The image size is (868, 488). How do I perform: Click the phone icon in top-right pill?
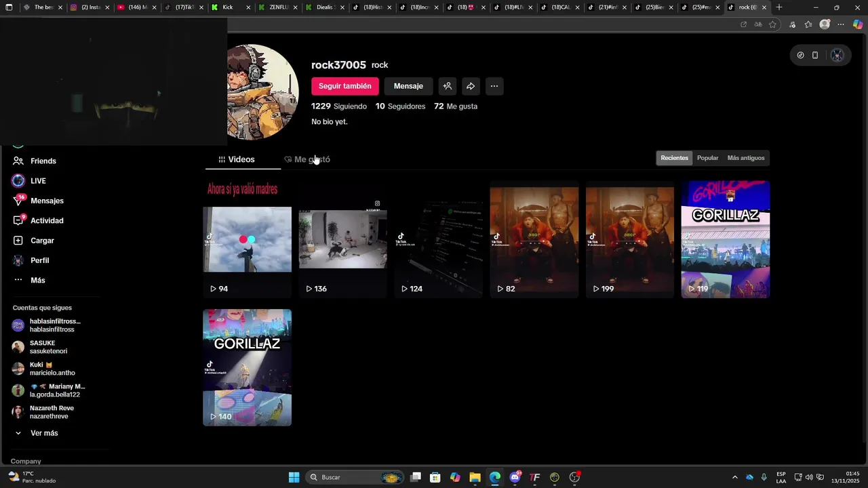point(815,56)
